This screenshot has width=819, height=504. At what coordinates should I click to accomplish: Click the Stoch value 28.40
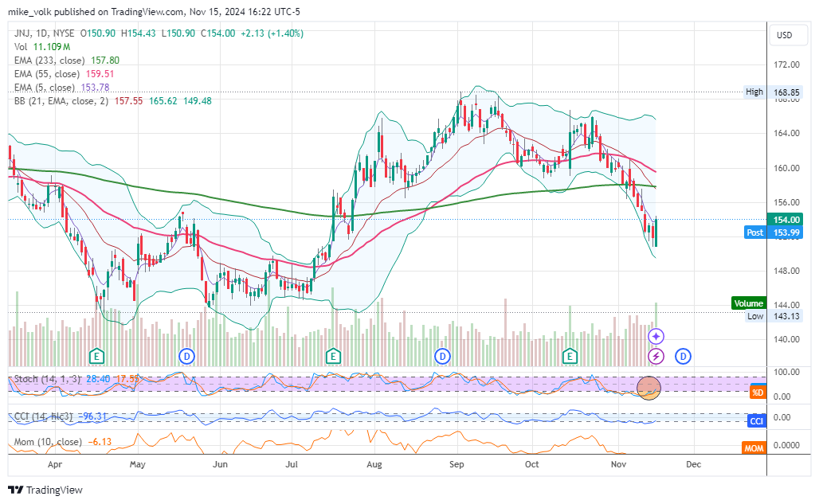pos(98,379)
